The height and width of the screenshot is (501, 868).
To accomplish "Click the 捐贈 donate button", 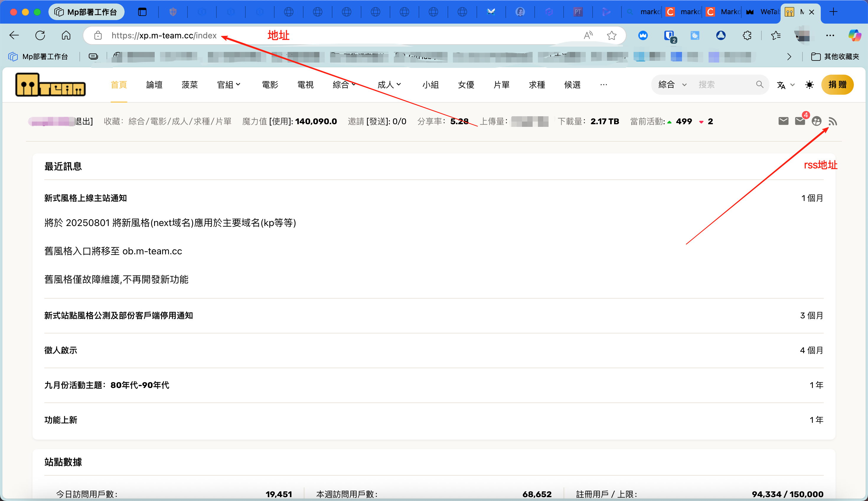I will (x=837, y=85).
